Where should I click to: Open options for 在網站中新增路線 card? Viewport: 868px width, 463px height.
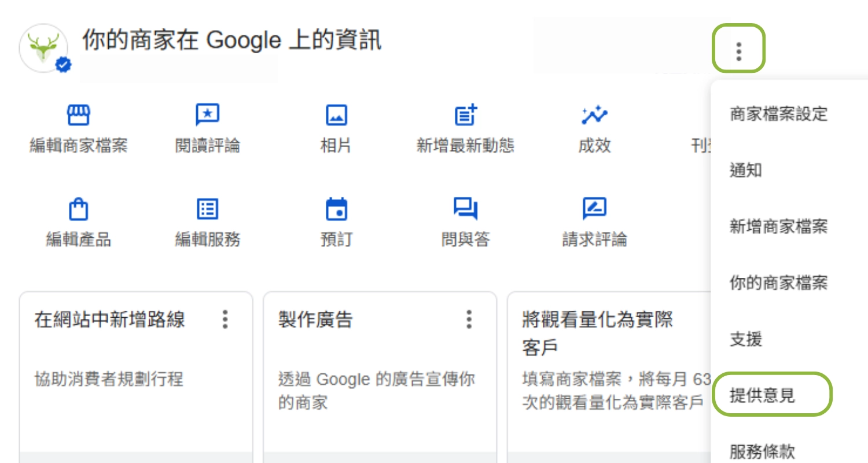pyautogui.click(x=225, y=319)
